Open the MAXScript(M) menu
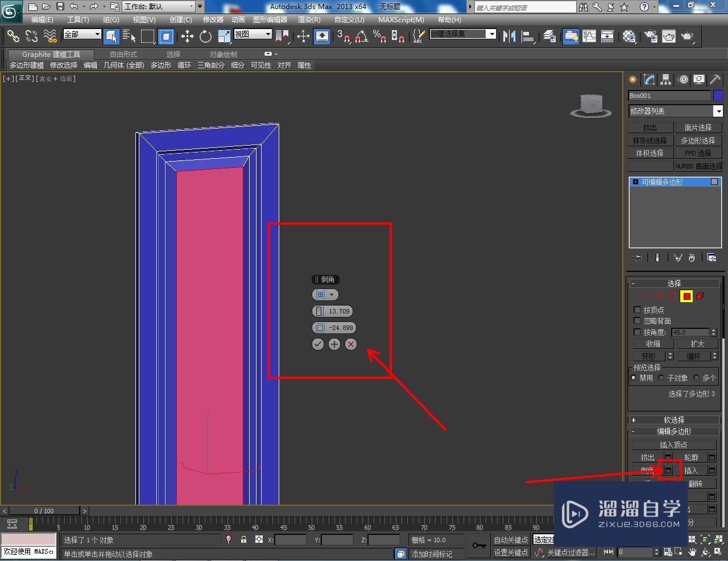 tap(401, 19)
